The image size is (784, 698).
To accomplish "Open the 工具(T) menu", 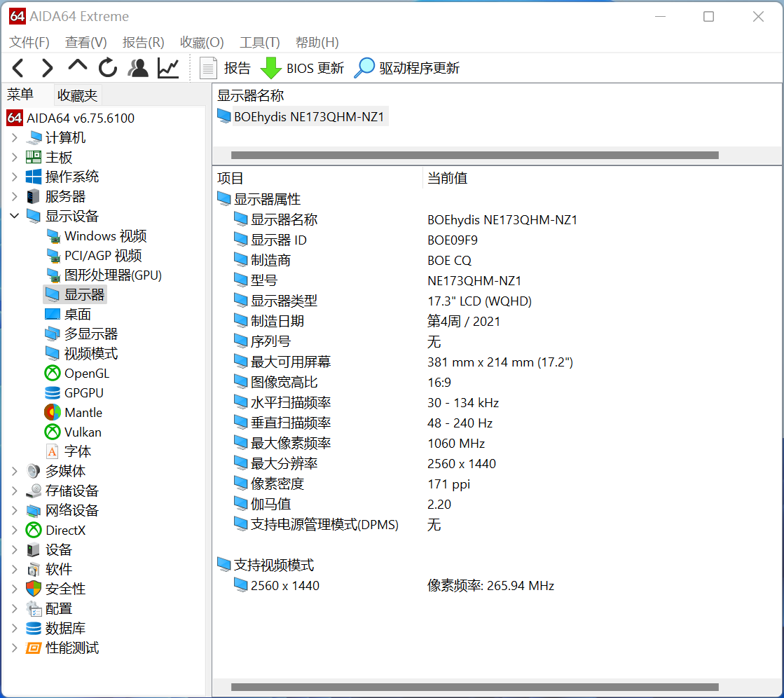I will point(259,43).
